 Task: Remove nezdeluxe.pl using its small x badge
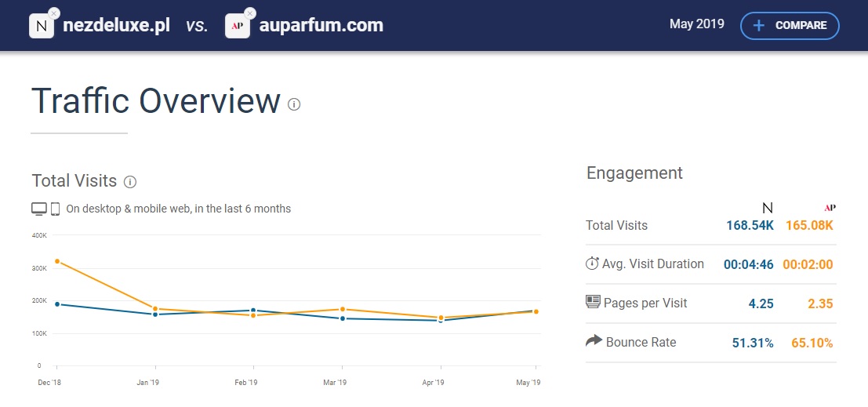pos(53,13)
